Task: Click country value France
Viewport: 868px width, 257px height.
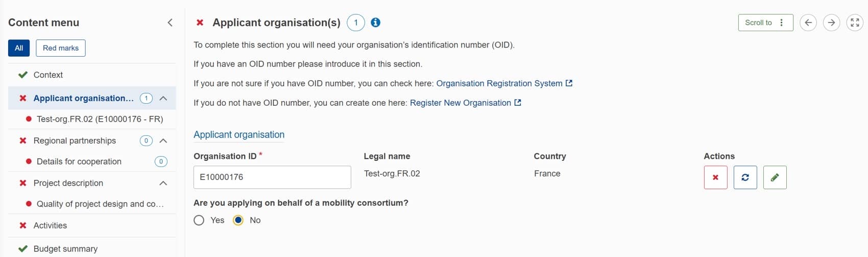Action: tap(547, 174)
